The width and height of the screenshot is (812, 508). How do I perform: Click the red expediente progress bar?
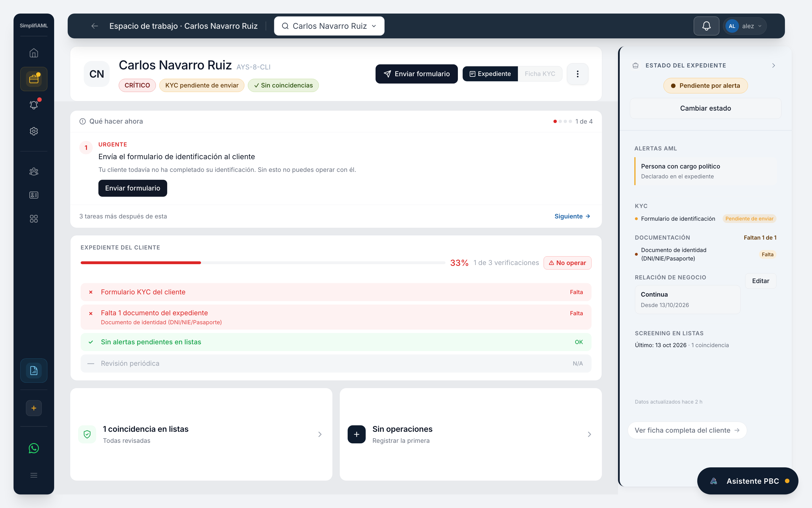click(x=141, y=263)
